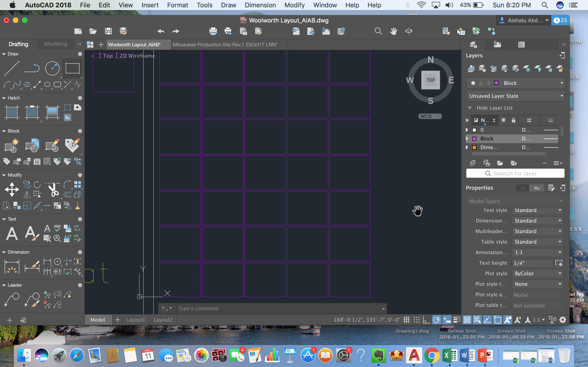
Task: Open the WCS dropdown in the drawing area
Action: 430,116
